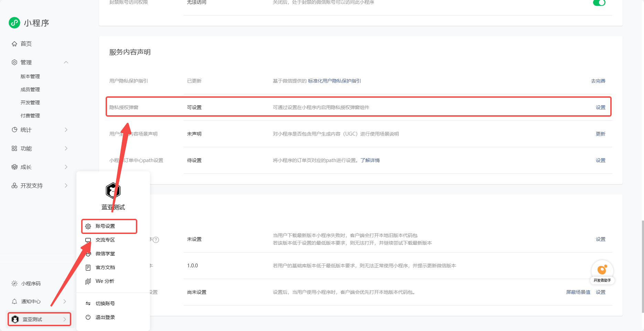Click the 小程序码 icon in sidebar
The image size is (644, 331).
[x=14, y=284]
